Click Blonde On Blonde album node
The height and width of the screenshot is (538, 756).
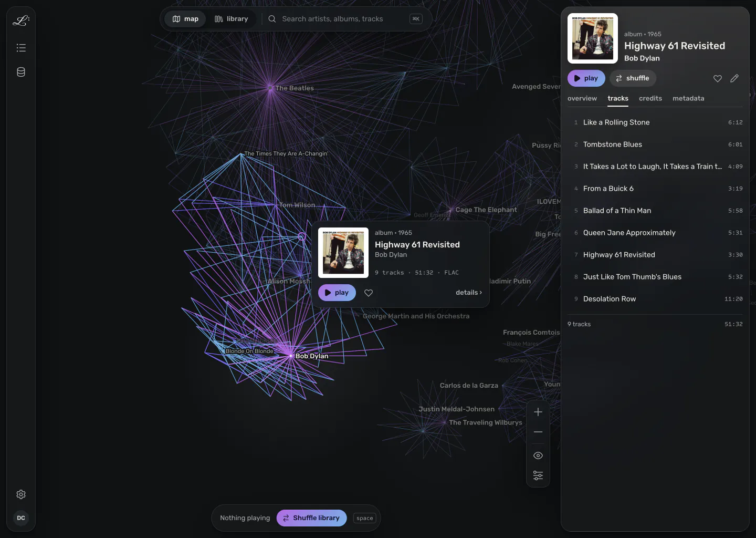[249, 351]
